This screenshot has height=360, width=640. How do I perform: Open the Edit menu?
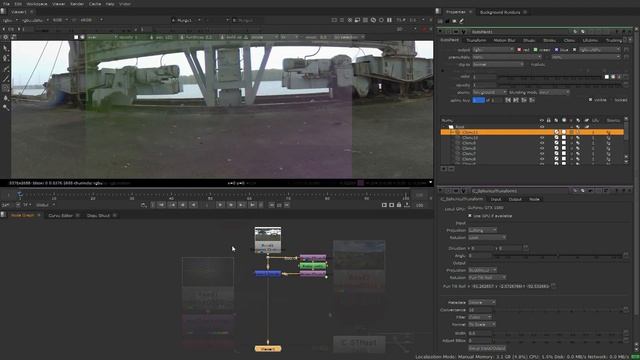[18, 4]
